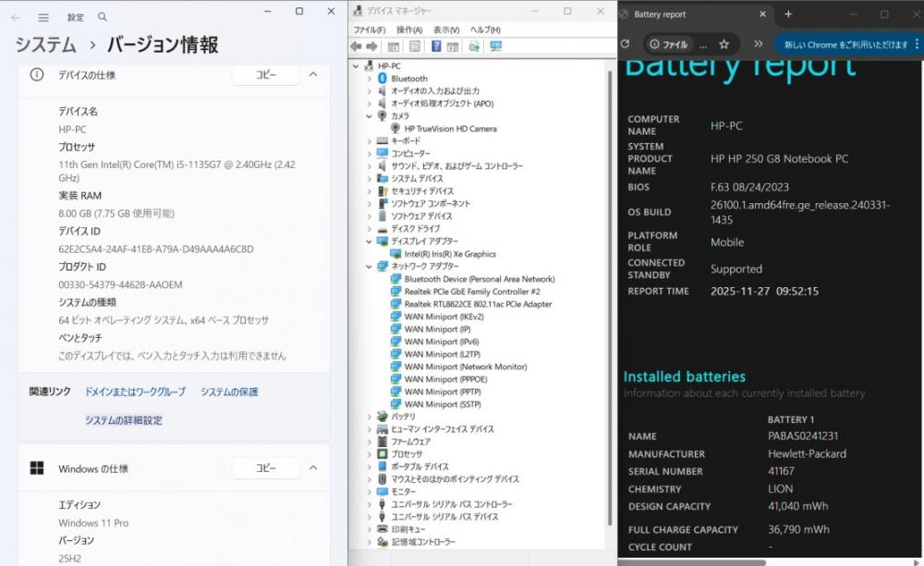This screenshot has height=566, width=924.
Task: Collapse the デバイスの仕様 section chevron
Action: click(x=313, y=74)
